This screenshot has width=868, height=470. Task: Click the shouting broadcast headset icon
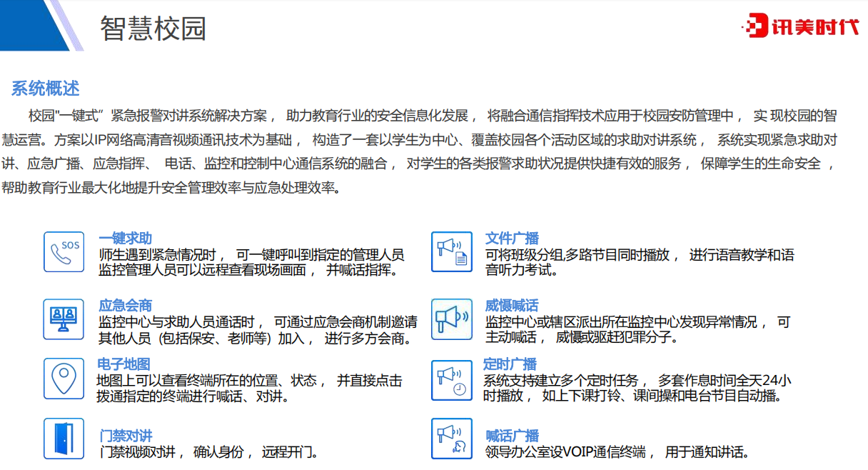pos(451,438)
